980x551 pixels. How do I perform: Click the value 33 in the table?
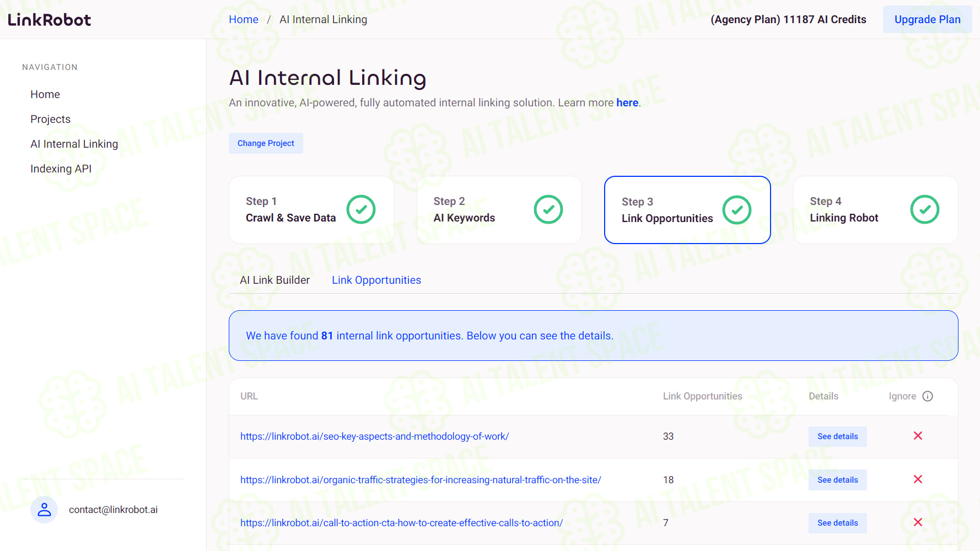tap(668, 436)
